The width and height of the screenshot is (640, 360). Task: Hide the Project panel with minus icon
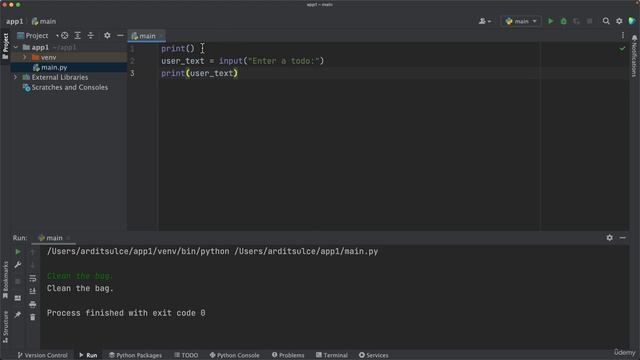pos(120,36)
